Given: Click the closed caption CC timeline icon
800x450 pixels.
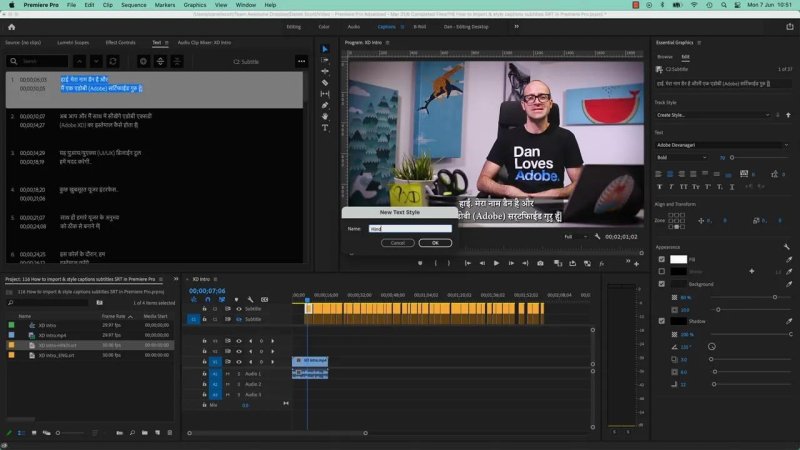Looking at the screenshot, I should [264, 299].
